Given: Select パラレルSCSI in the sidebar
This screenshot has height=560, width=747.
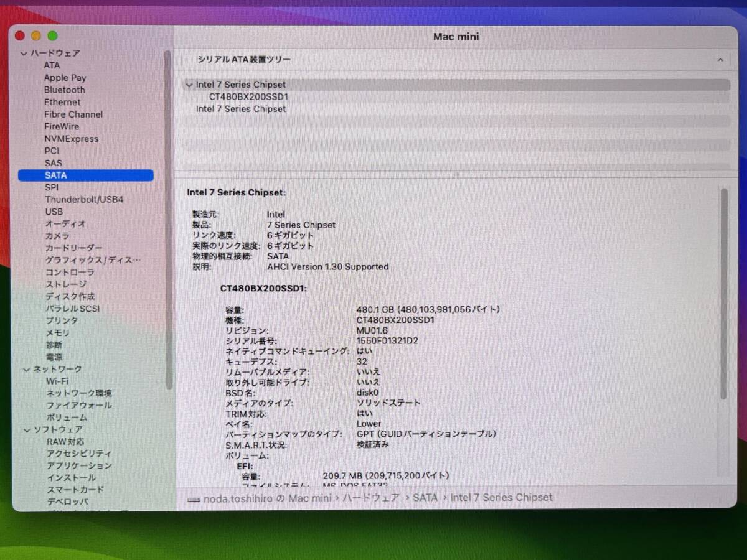Looking at the screenshot, I should tap(72, 309).
